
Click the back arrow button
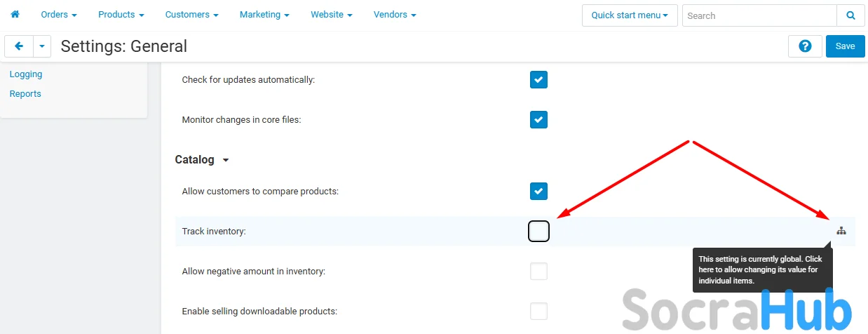tap(19, 46)
